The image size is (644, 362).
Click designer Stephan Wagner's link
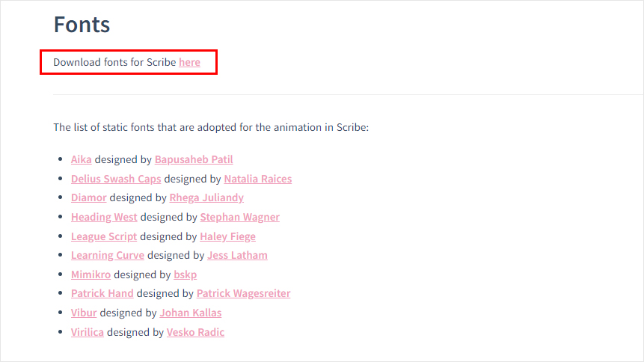pos(239,217)
